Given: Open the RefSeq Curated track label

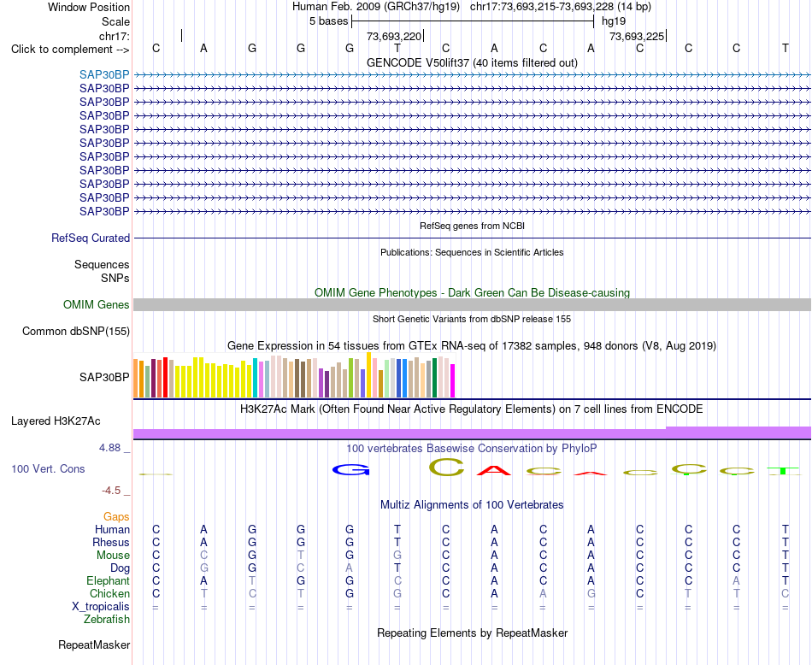Looking at the screenshot, I should coord(90,238).
